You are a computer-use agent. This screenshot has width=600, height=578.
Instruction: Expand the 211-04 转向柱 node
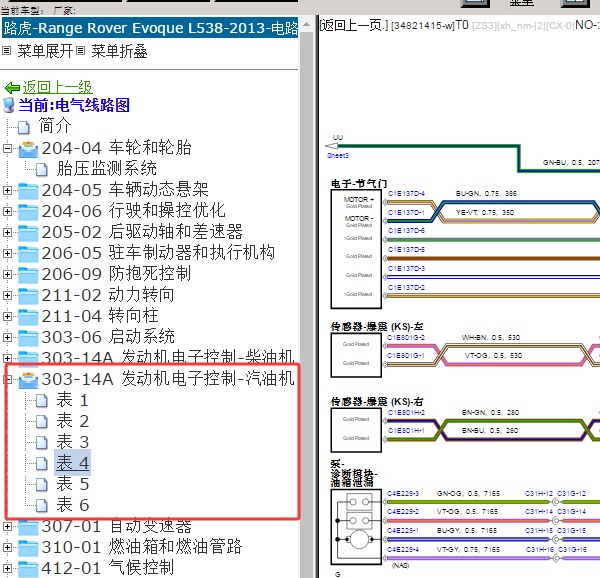pyautogui.click(x=7, y=316)
